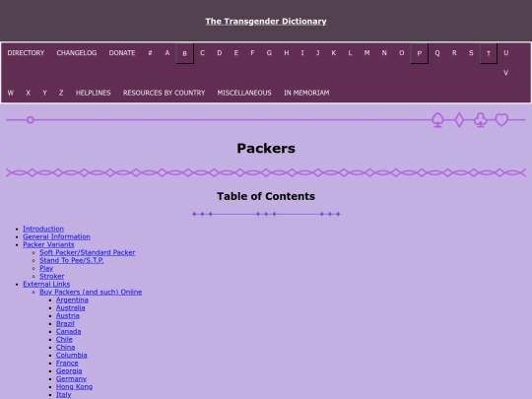Open the Australia link
532x399 pixels.
tap(71, 307)
